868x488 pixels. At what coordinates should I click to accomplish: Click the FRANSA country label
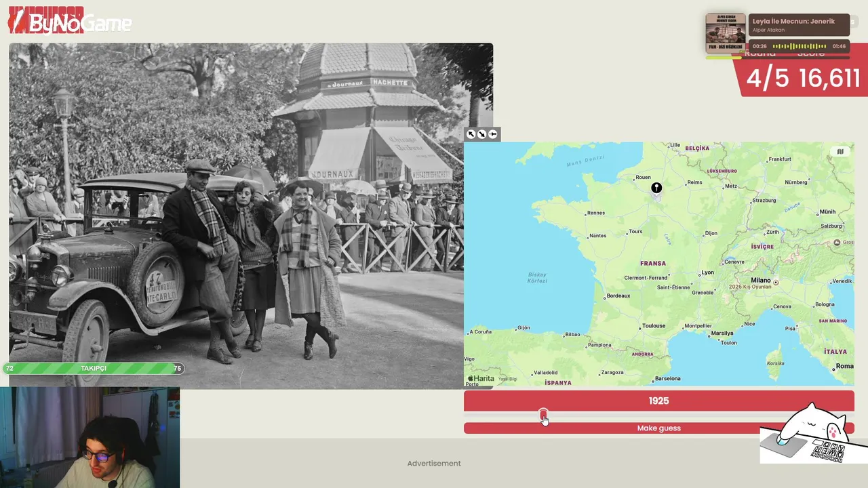pyautogui.click(x=653, y=263)
